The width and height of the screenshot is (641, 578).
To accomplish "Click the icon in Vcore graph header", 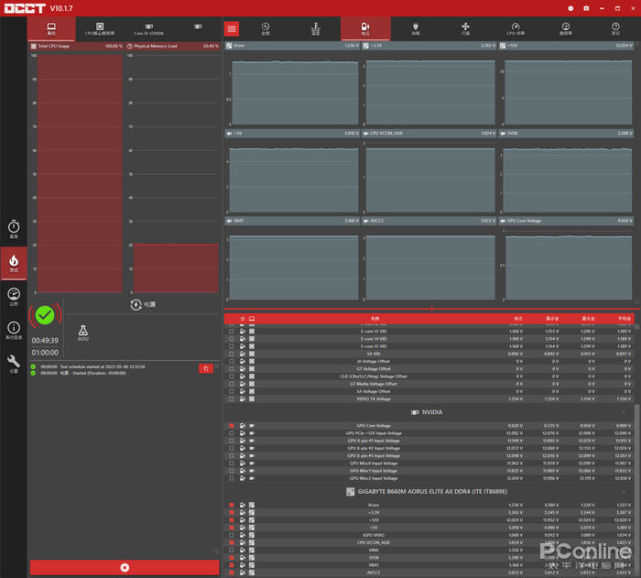I will (x=229, y=46).
